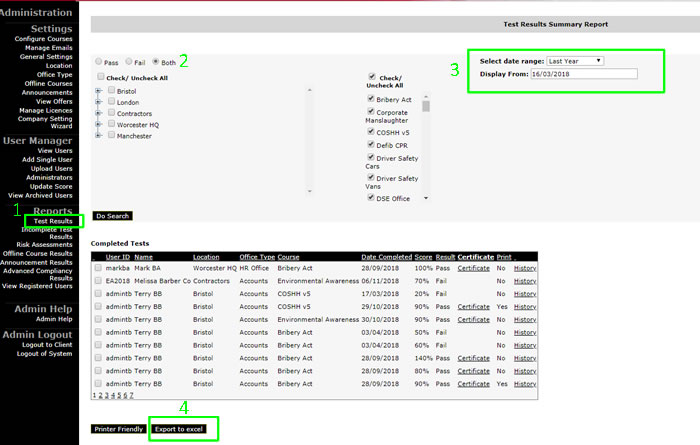700x445 pixels.
Task: Select the checkbox for markba row
Action: [x=97, y=268]
